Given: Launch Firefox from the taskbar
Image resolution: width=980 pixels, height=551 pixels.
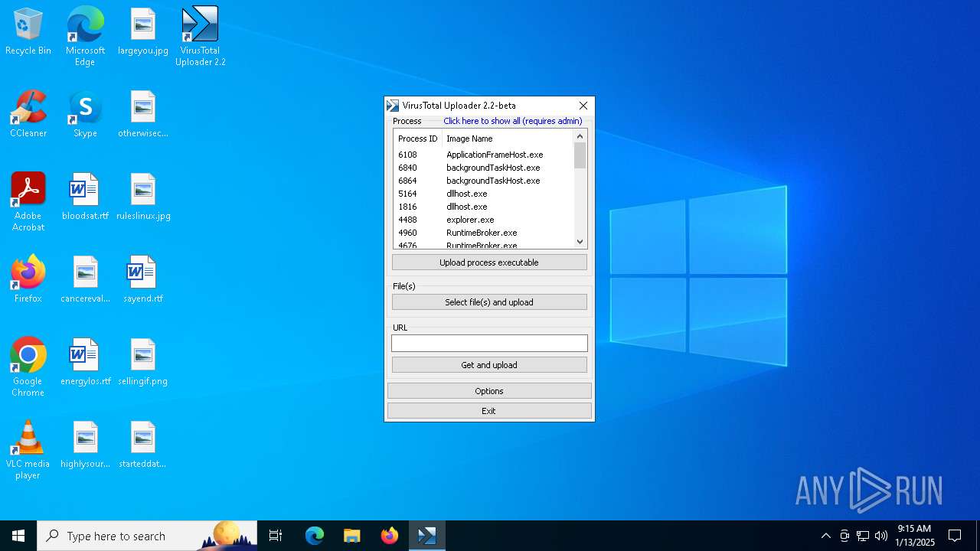Looking at the screenshot, I should (x=390, y=536).
